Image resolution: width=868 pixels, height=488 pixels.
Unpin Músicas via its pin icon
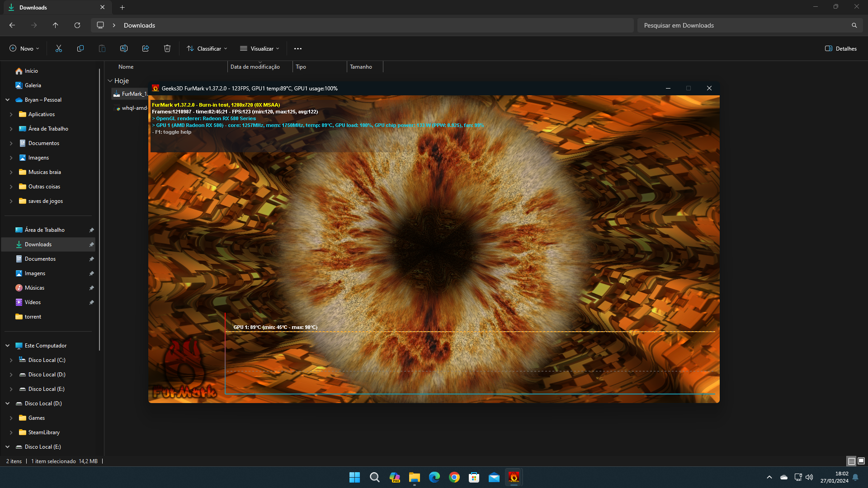click(x=91, y=288)
